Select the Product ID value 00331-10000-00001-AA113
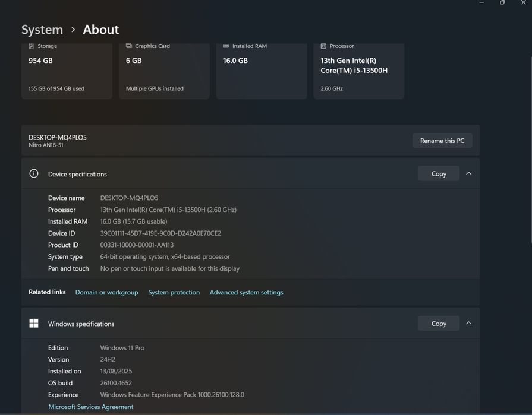 point(137,245)
